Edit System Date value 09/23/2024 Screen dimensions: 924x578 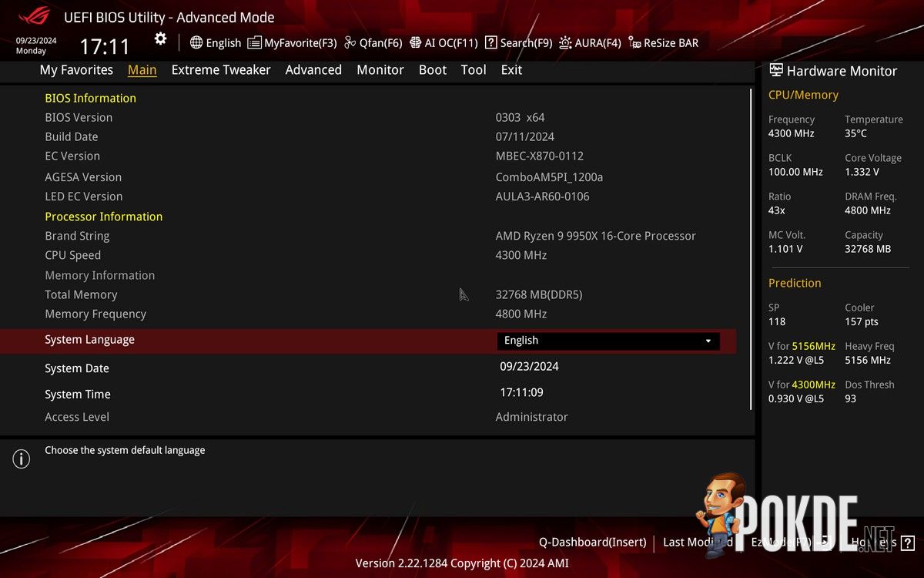coord(530,367)
